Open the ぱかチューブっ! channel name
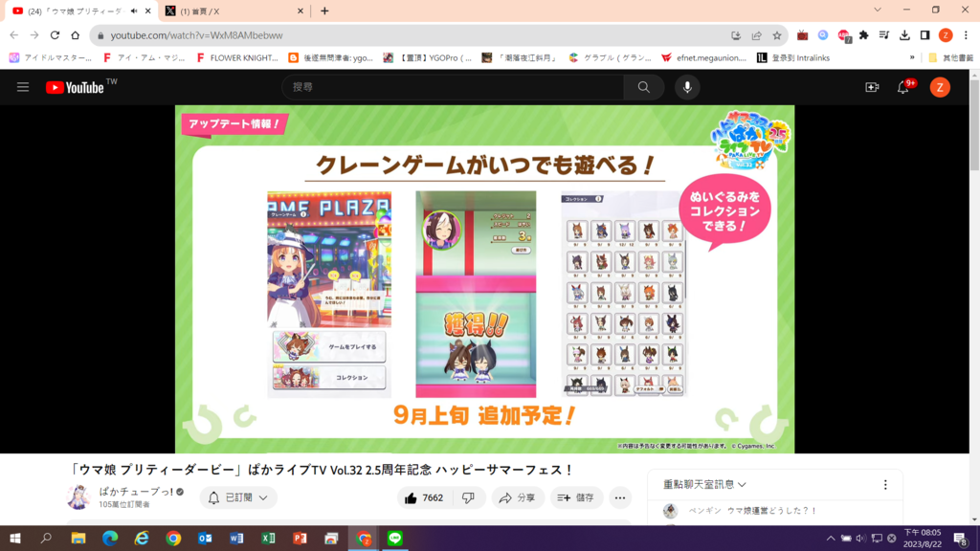Screen dimensions: 980x551 (x=136, y=492)
